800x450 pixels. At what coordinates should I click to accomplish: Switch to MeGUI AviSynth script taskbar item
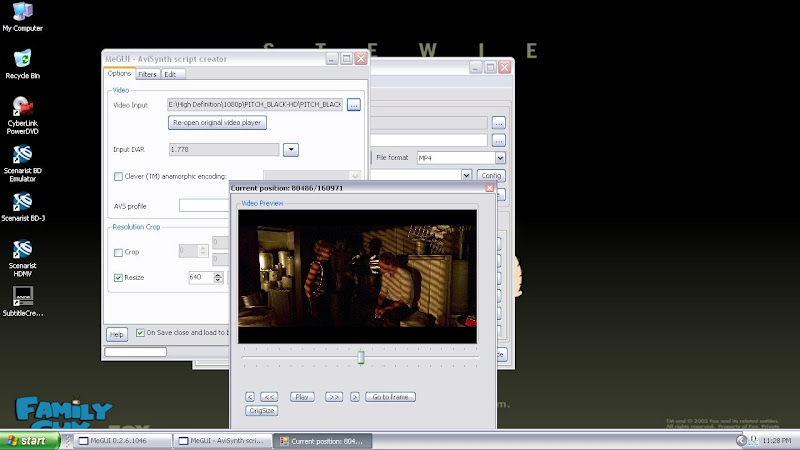tap(222, 441)
